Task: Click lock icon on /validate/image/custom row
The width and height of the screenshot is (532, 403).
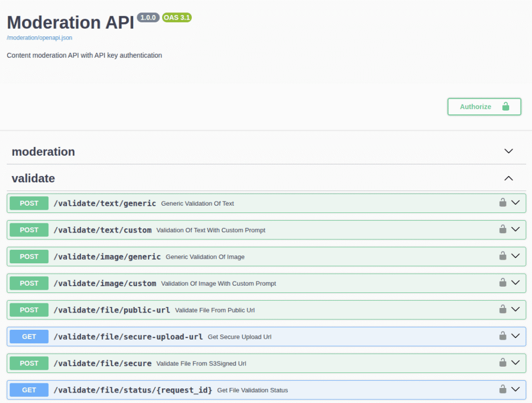Action: click(x=502, y=283)
